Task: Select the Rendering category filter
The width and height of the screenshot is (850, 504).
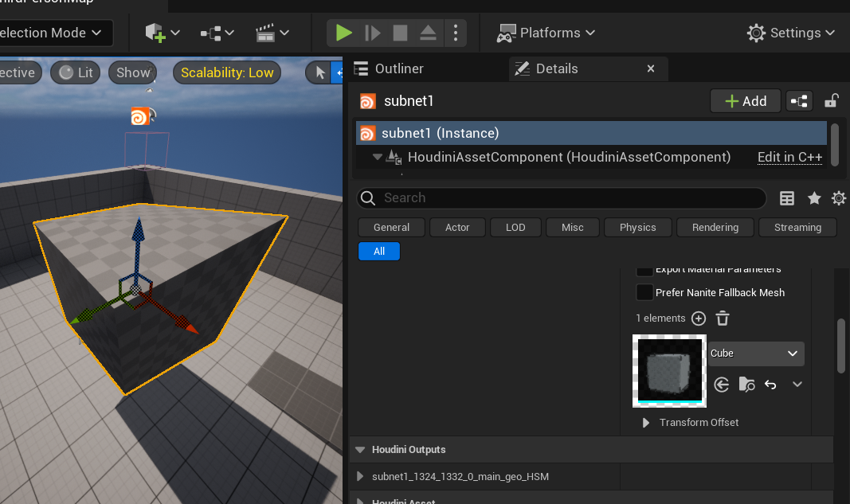Action: click(x=715, y=228)
